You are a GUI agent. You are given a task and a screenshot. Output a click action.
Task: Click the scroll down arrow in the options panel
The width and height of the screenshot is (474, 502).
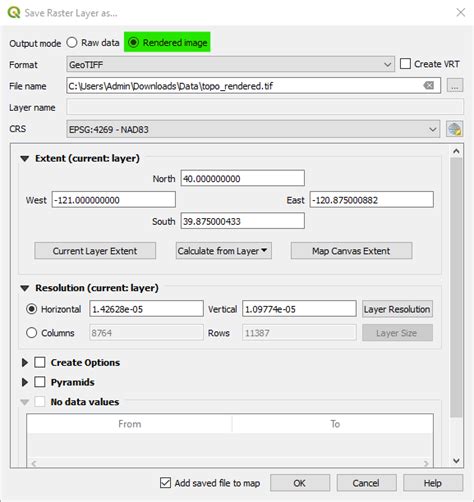[456, 461]
